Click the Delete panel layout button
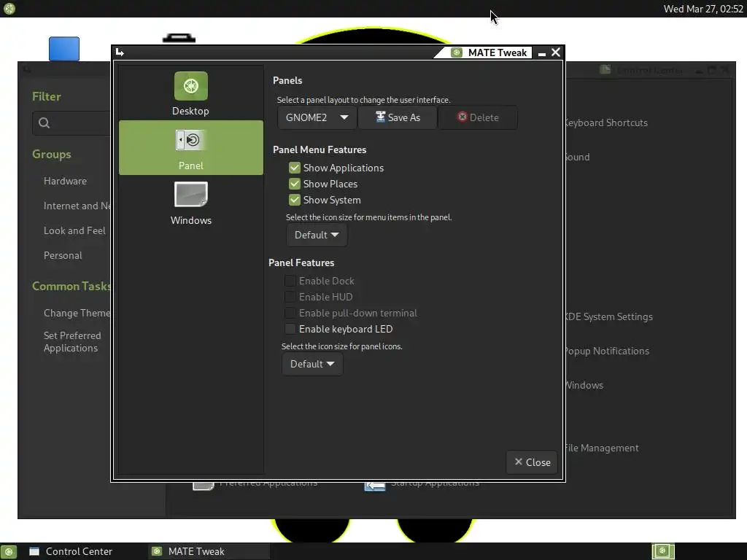The image size is (747, 560). tap(478, 117)
